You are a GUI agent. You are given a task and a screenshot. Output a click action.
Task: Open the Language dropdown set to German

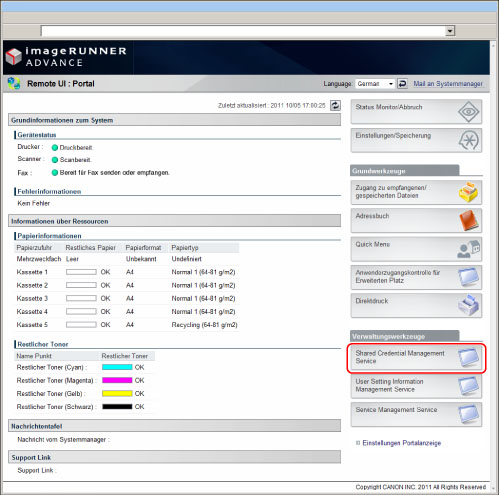375,84
